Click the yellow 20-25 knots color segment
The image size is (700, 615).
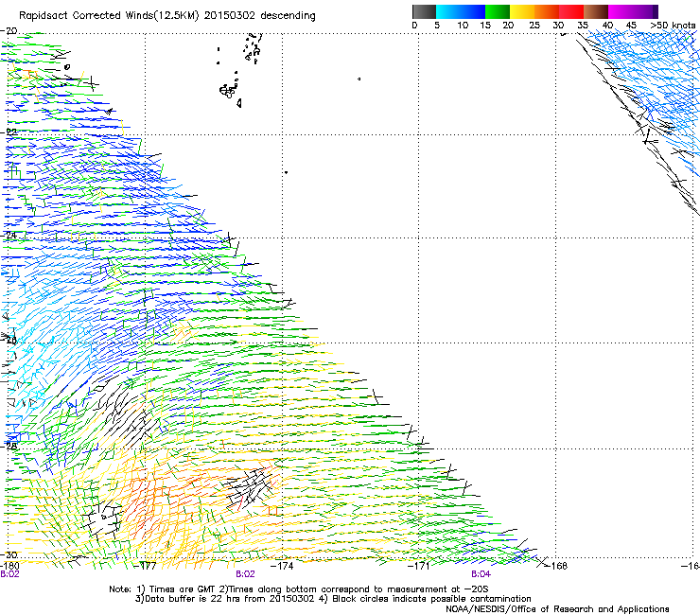pos(522,11)
